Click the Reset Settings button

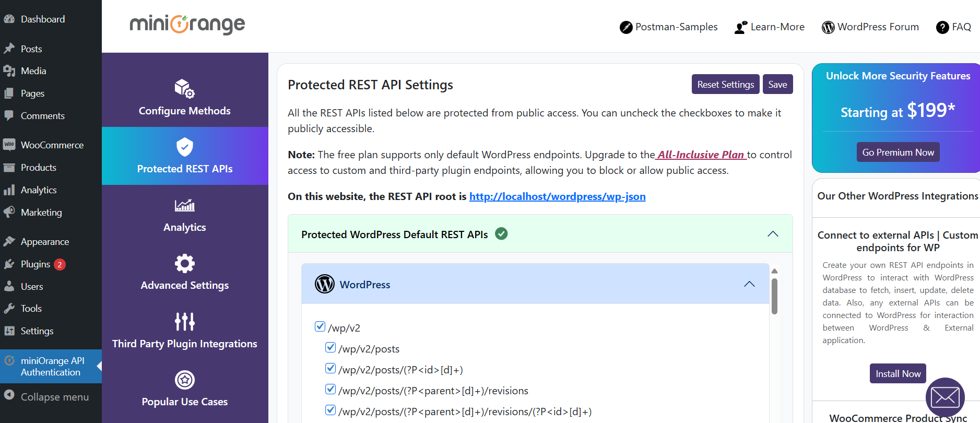pos(726,84)
